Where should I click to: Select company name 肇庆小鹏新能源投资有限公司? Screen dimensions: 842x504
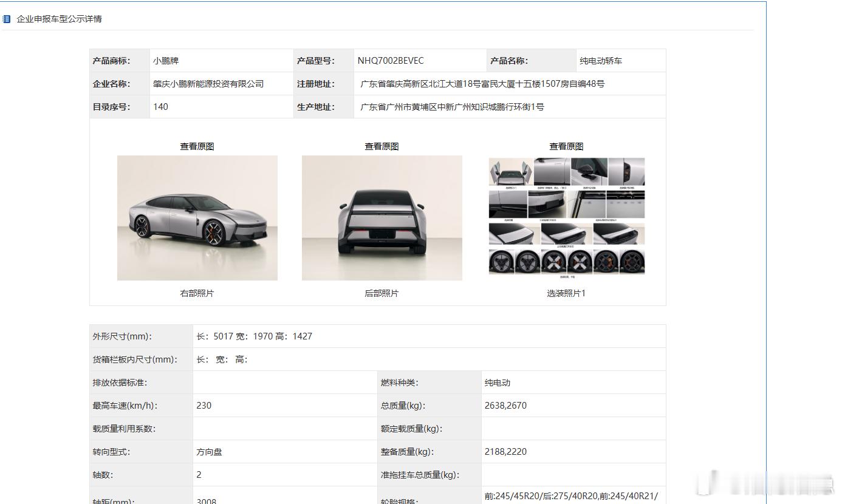[208, 84]
